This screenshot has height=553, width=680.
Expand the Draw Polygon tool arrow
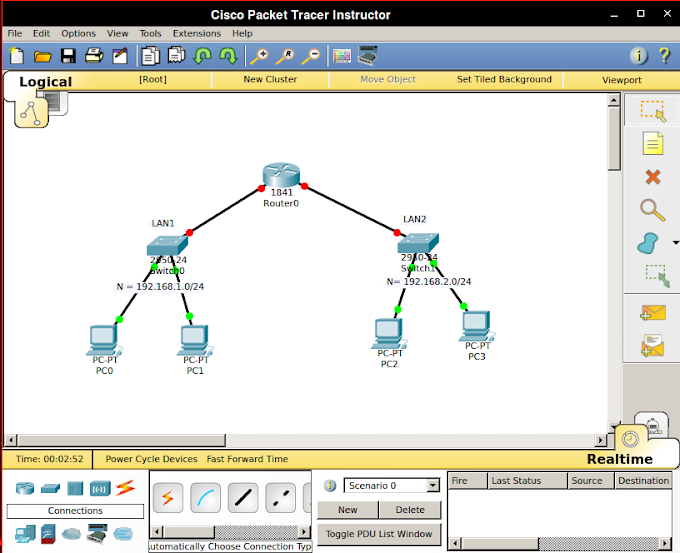675,243
